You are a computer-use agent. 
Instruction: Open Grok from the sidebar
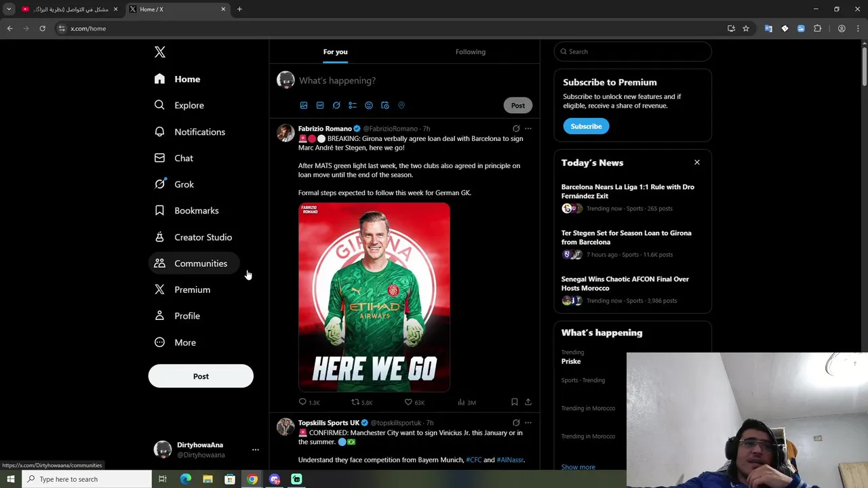pos(174,184)
